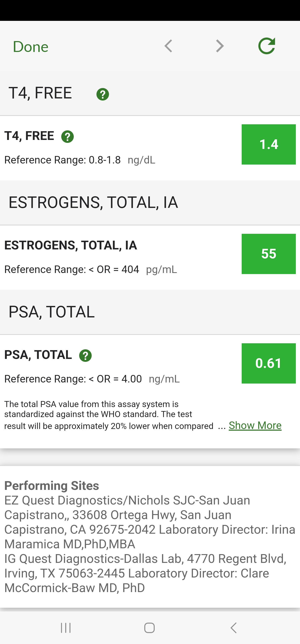The height and width of the screenshot is (644, 300).
Task: Tap Done to close the results view
Action: point(30,47)
